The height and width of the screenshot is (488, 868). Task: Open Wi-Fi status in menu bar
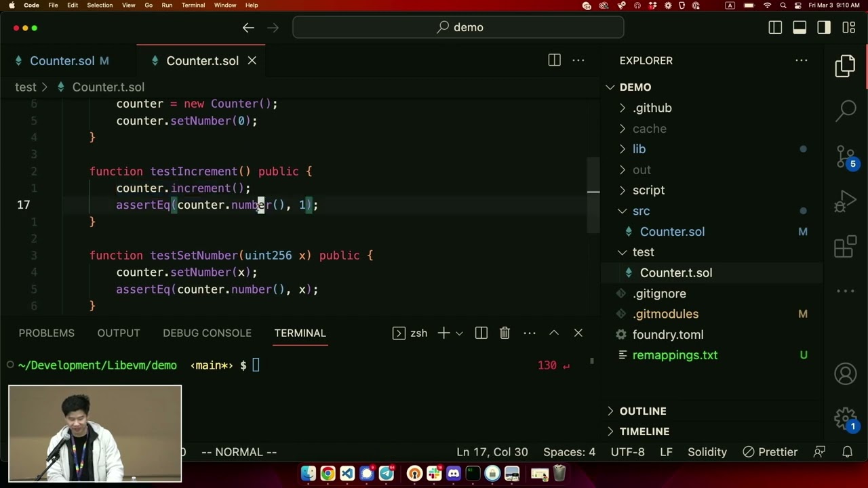pyautogui.click(x=768, y=5)
